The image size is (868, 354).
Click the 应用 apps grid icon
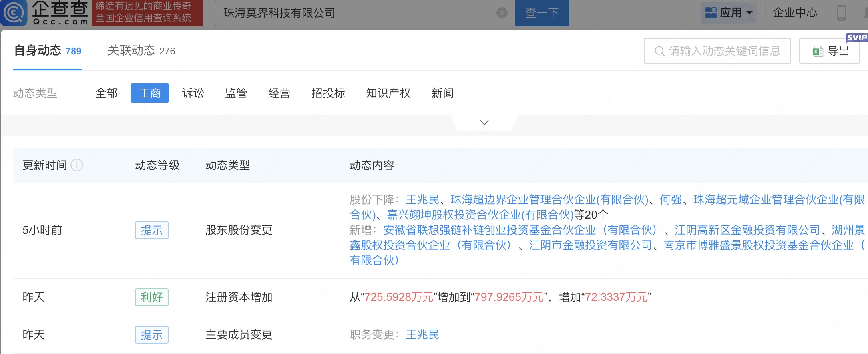(x=711, y=13)
